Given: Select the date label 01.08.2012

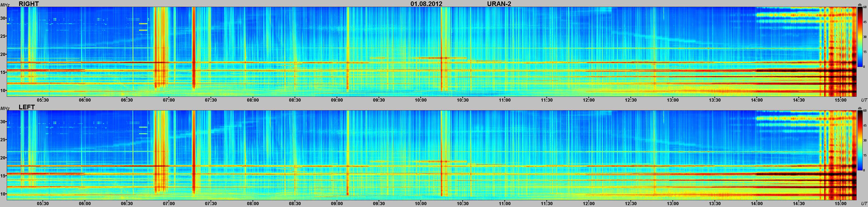Looking at the screenshot, I should (x=426, y=4).
